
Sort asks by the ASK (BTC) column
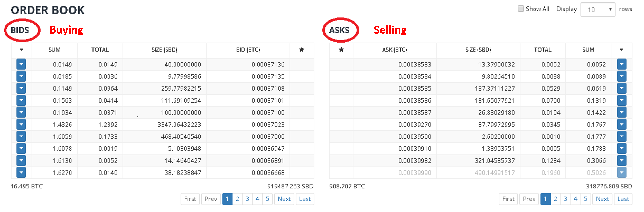pyautogui.click(x=394, y=50)
